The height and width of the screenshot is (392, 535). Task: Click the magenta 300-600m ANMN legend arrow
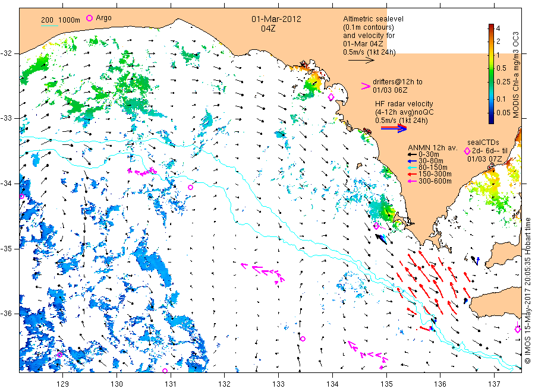tap(412, 181)
